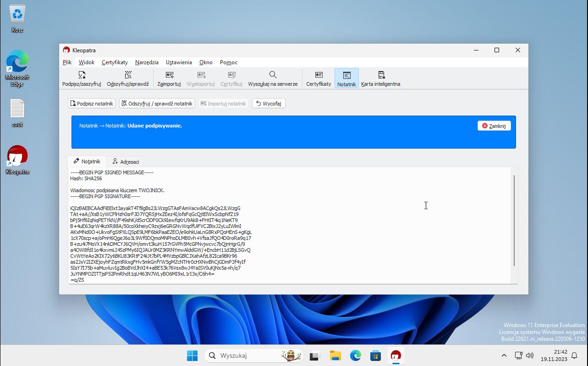
Task: Click the Podpisz notatnik button
Action: 92,104
